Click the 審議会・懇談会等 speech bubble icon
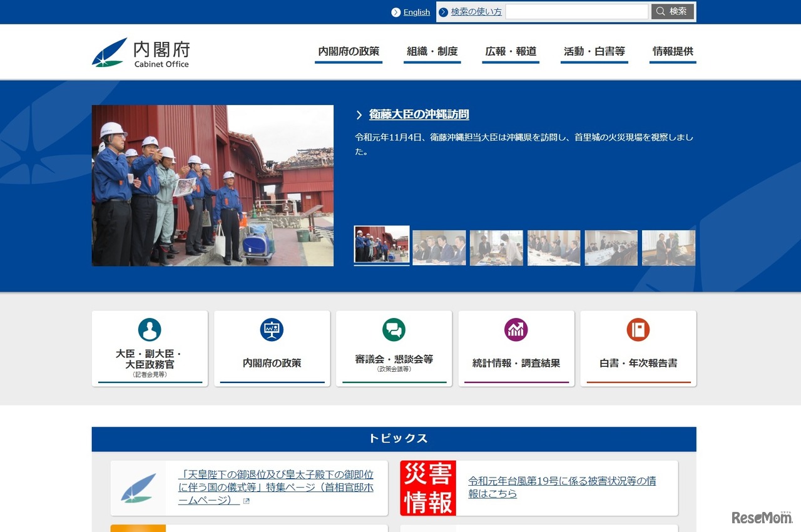The height and width of the screenshot is (532, 801). [394, 330]
